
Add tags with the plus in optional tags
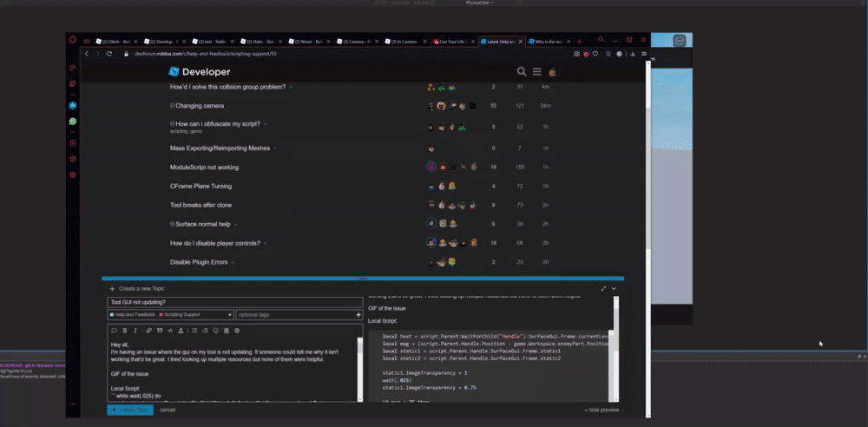click(x=358, y=314)
